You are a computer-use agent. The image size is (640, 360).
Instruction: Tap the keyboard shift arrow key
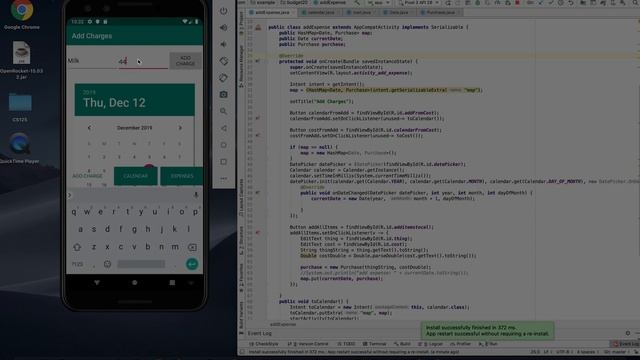(x=77, y=247)
